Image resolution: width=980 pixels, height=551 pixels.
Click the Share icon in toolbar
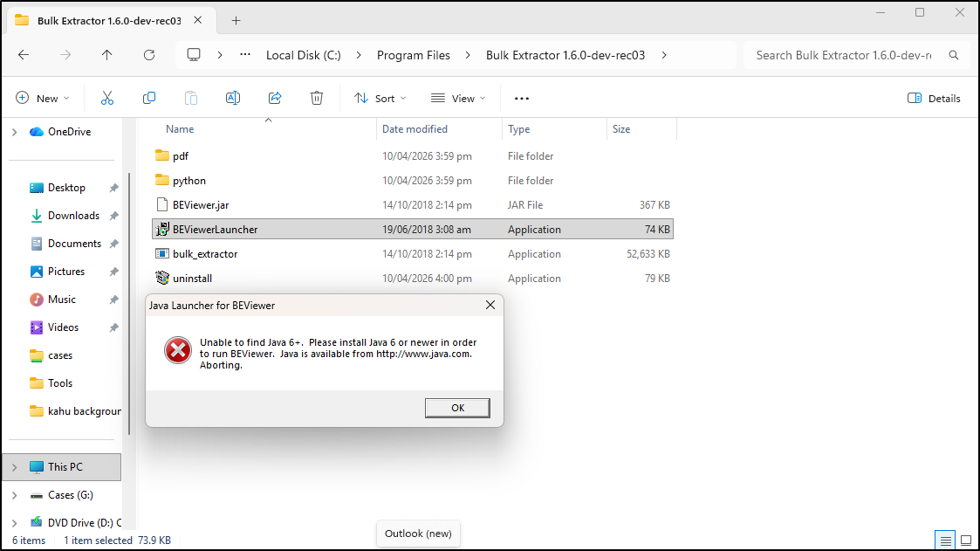point(275,98)
